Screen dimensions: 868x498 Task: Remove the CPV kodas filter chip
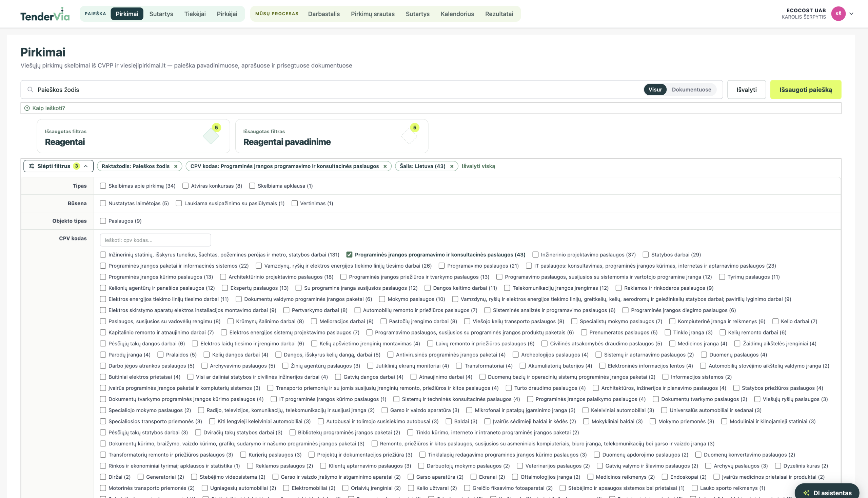pos(385,166)
